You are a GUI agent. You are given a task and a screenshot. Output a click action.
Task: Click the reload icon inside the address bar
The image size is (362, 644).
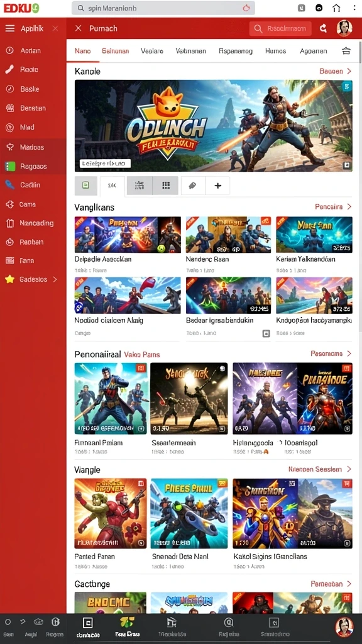[246, 8]
